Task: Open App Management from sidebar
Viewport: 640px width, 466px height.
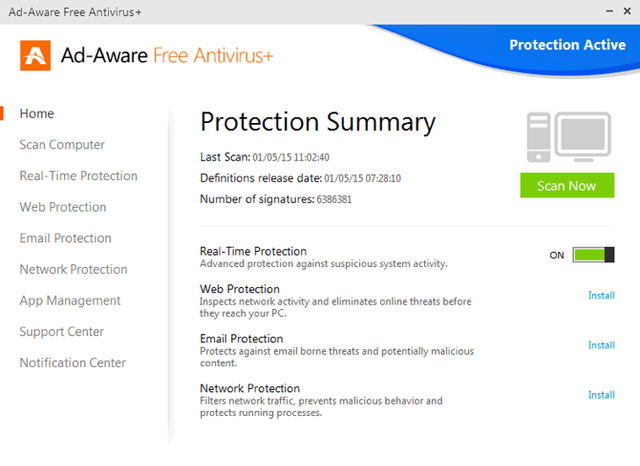Action: [x=70, y=301]
